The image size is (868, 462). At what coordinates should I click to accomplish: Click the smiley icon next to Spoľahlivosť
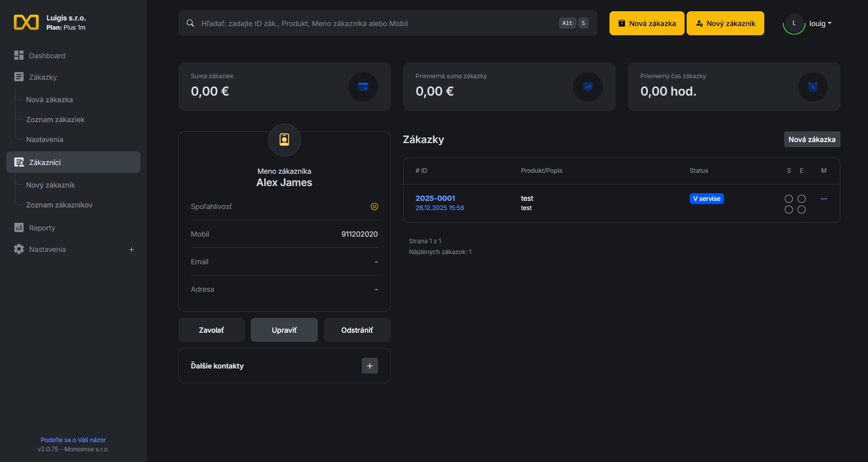pyautogui.click(x=374, y=206)
